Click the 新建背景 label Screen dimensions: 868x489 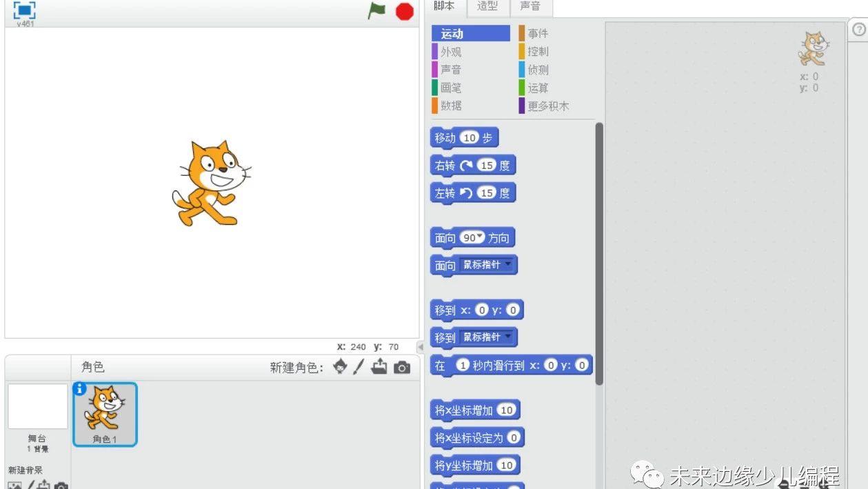(x=26, y=470)
